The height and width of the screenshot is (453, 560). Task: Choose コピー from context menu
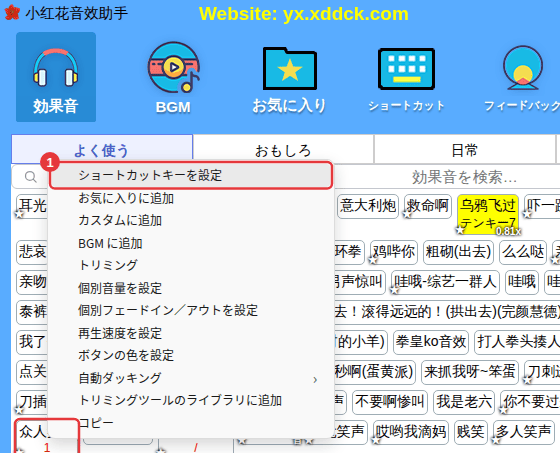[x=191, y=423]
